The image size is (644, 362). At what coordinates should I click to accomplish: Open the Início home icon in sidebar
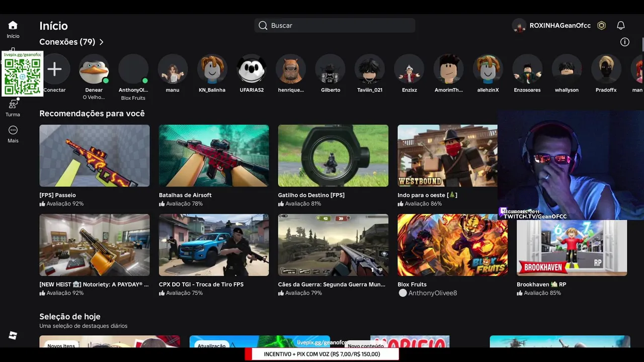click(x=13, y=25)
